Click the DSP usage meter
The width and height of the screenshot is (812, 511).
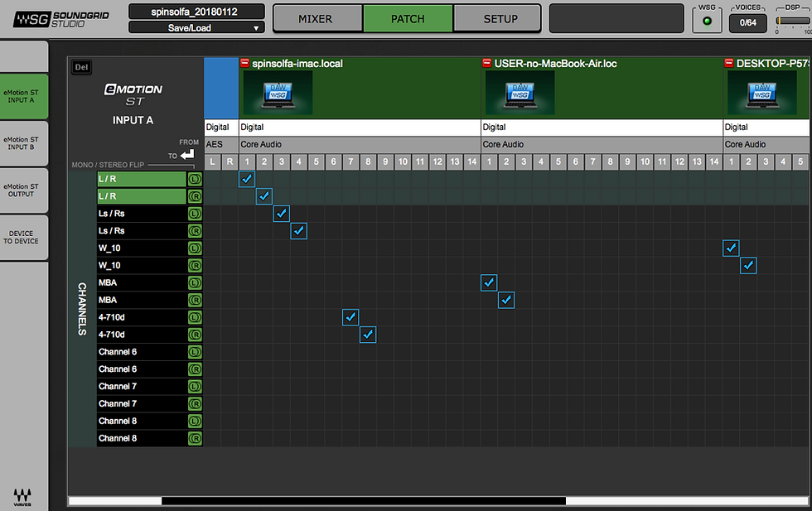(x=794, y=22)
